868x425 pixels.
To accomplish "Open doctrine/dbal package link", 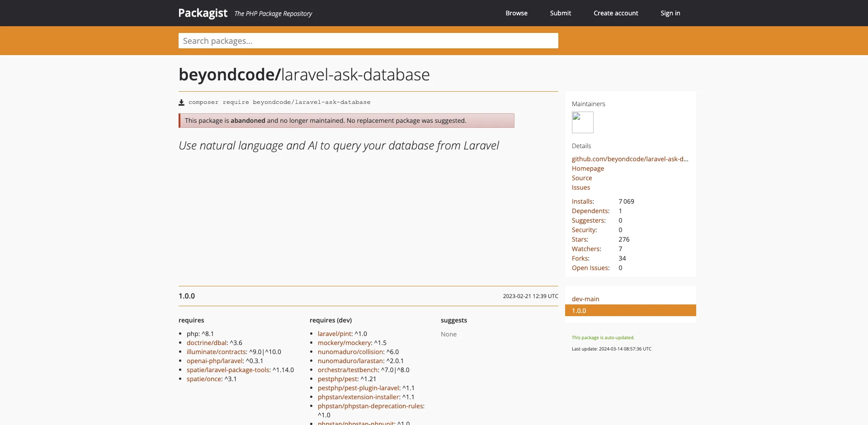I will [x=207, y=343].
